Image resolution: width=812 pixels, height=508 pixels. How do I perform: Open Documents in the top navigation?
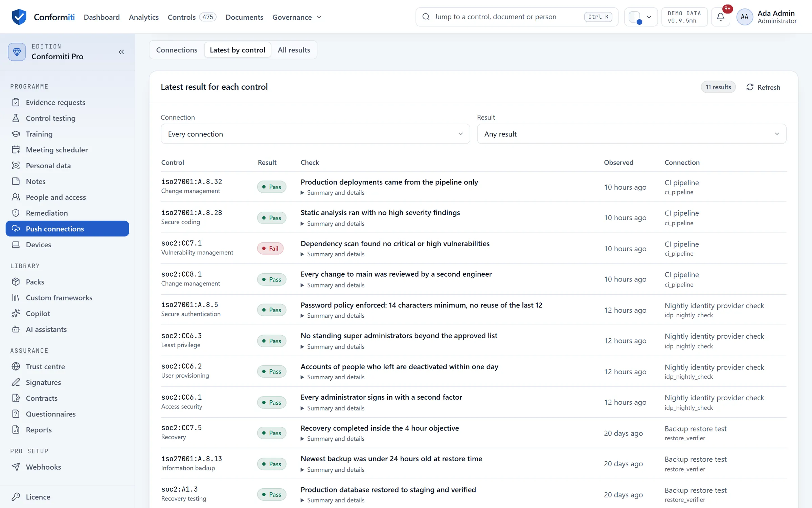click(244, 17)
